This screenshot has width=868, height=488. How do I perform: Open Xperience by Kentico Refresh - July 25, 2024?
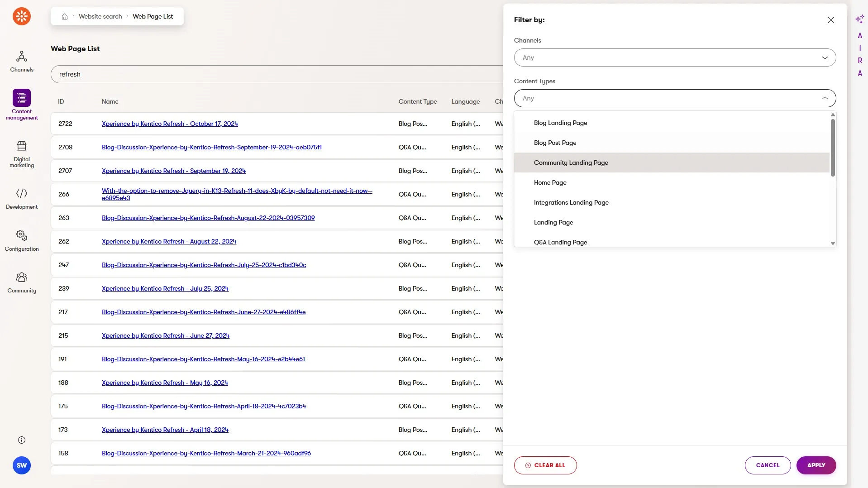click(165, 288)
